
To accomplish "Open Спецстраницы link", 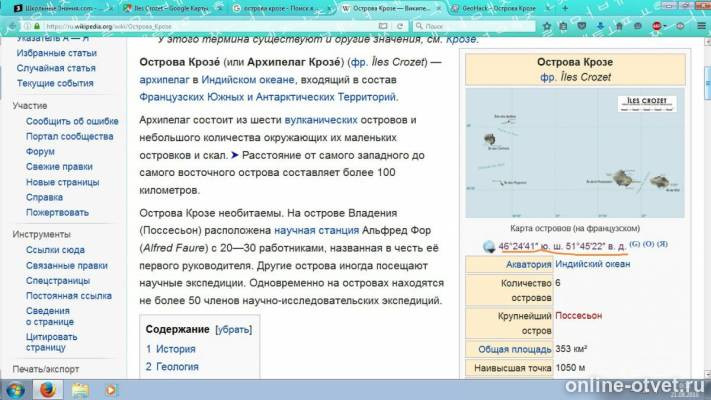I will 58,281.
